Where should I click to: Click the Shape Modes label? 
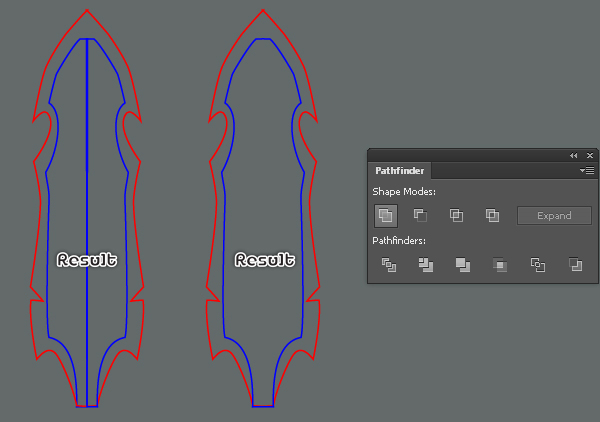404,192
